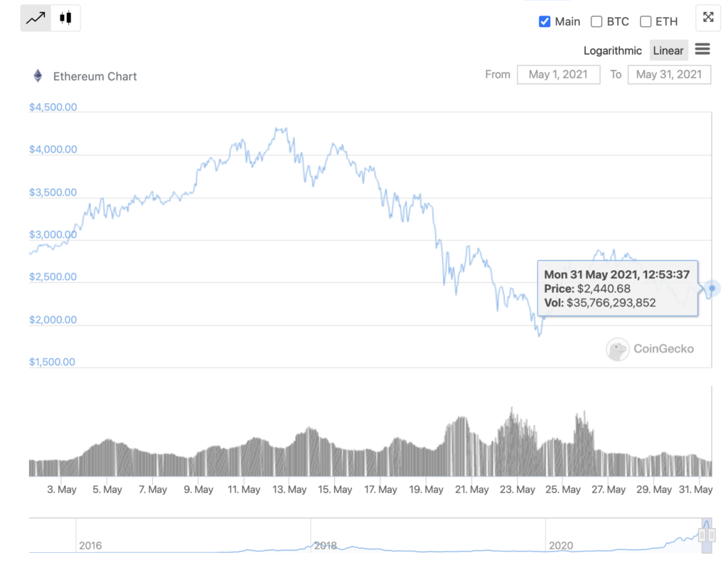Uncheck the Main checkbox
Viewport: 728px width, 565px height.
point(545,21)
